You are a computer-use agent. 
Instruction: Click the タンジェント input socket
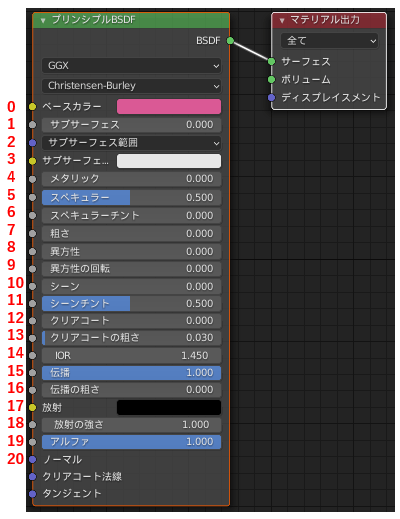[32, 494]
